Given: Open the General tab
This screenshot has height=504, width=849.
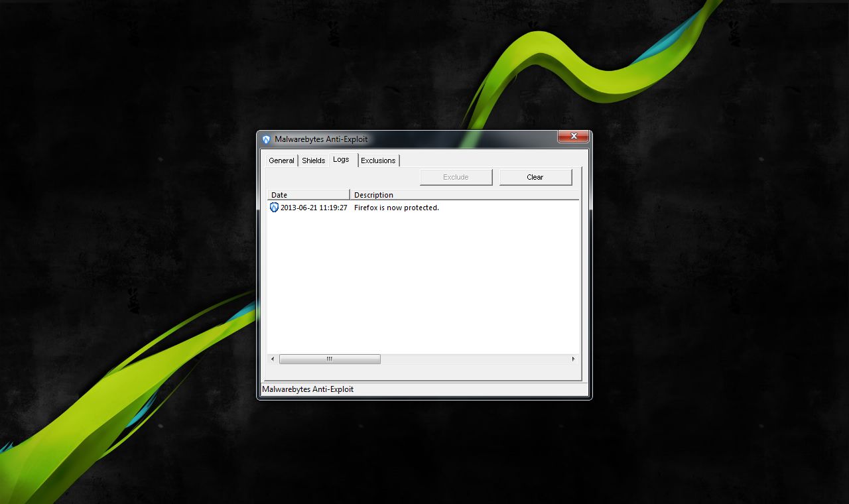Looking at the screenshot, I should 281,160.
